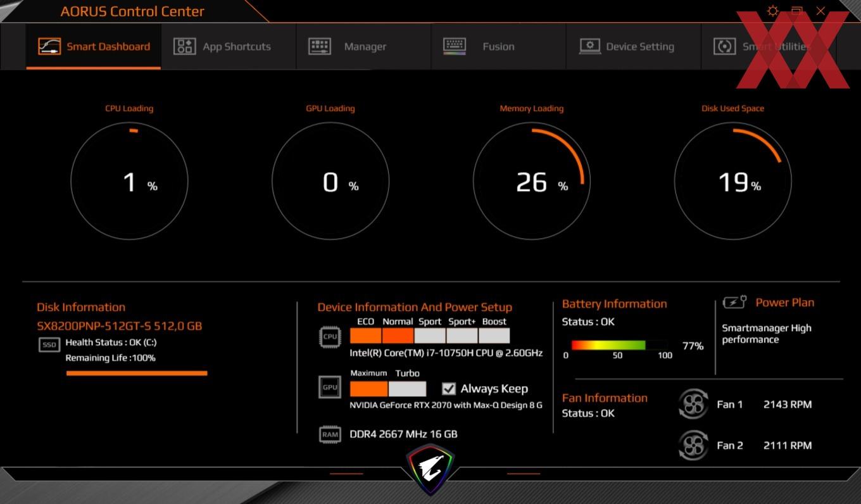
Task: Click the CPU chip icon
Action: pos(330,337)
